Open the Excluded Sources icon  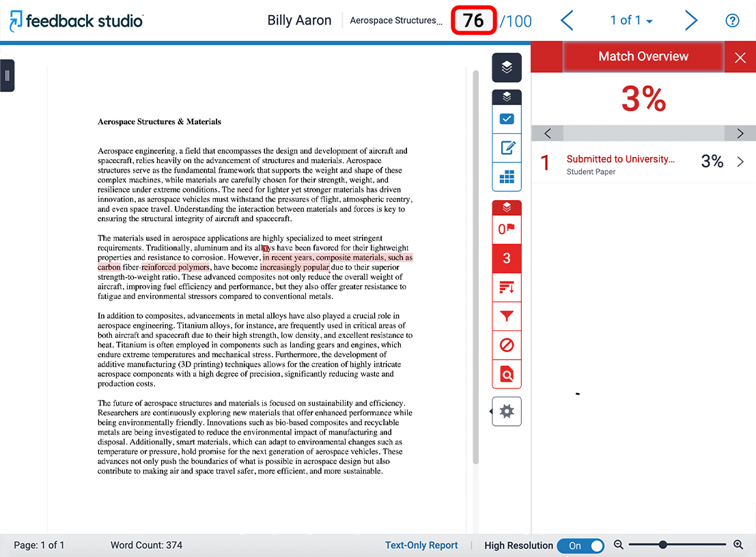tap(507, 345)
